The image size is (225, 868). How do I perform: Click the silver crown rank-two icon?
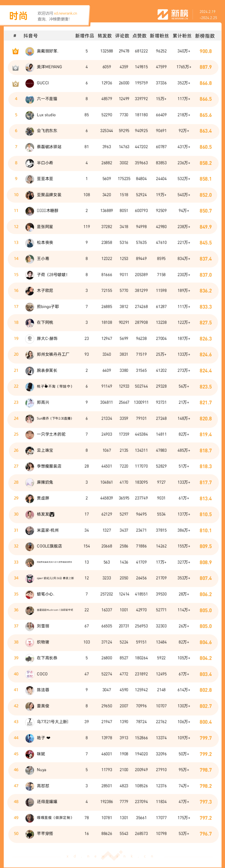(15, 67)
